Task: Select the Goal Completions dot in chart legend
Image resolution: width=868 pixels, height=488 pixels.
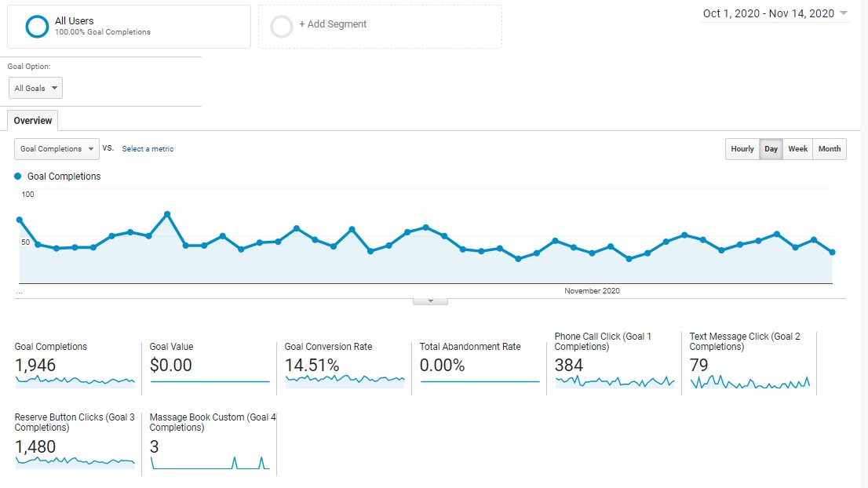Action: tap(19, 177)
